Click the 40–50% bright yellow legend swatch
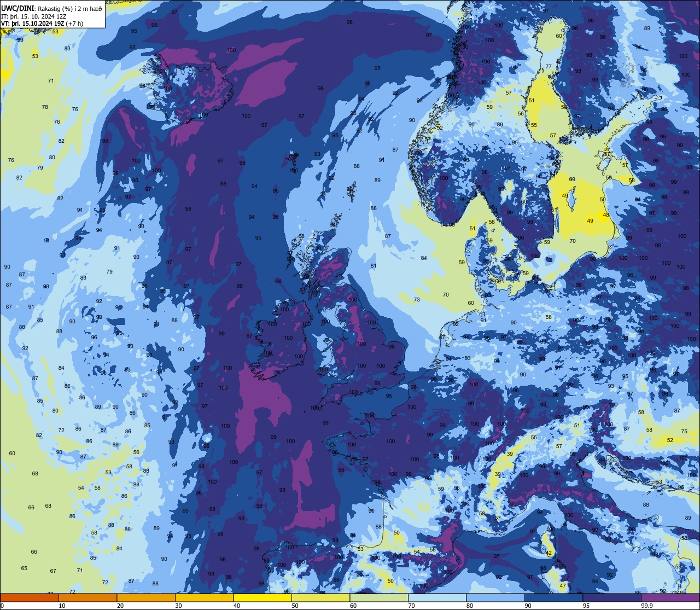The width and height of the screenshot is (700, 610). pos(262,597)
